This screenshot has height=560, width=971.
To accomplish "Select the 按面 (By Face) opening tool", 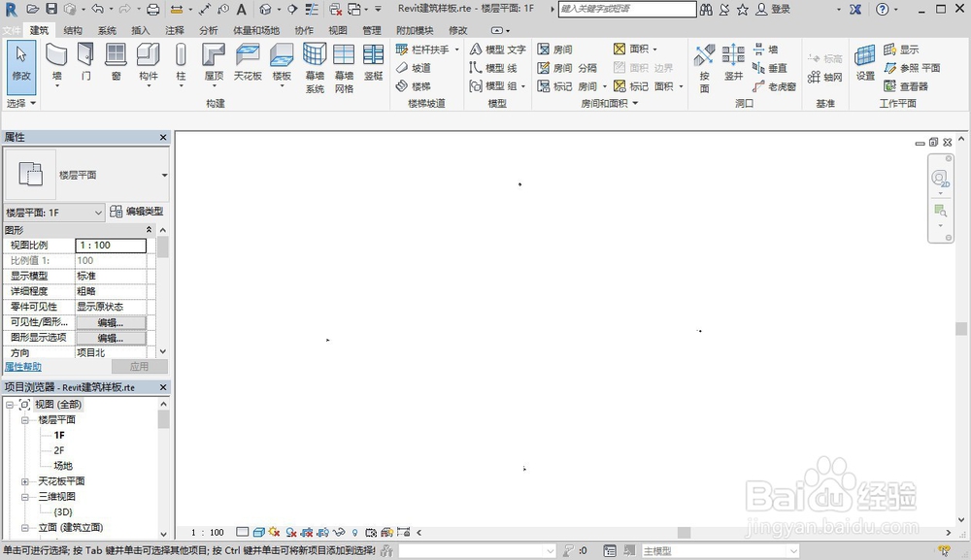I will pyautogui.click(x=705, y=68).
